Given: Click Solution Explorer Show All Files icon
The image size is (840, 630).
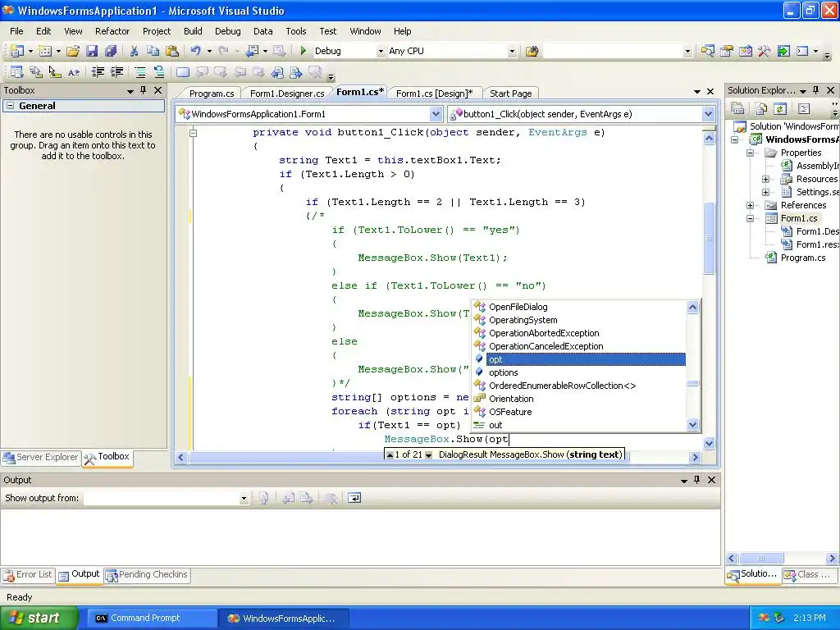Looking at the screenshot, I should tap(760, 109).
